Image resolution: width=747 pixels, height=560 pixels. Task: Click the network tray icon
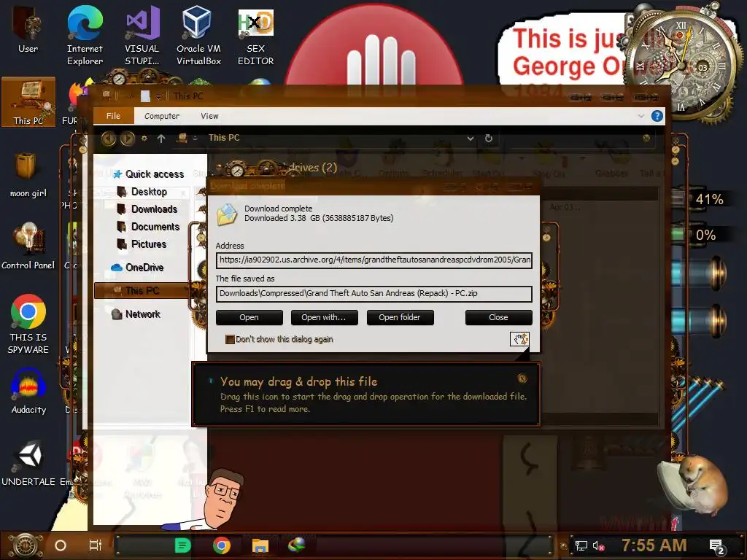[x=581, y=545]
